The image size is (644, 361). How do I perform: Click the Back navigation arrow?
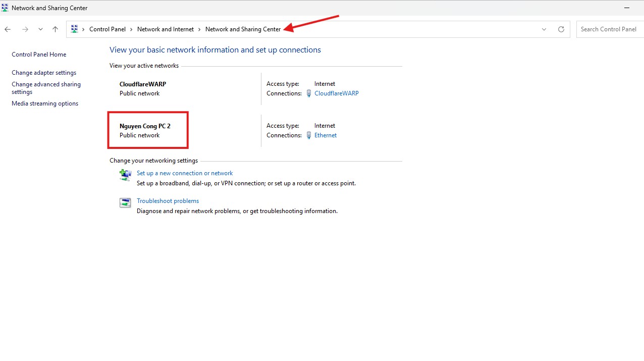coord(8,29)
